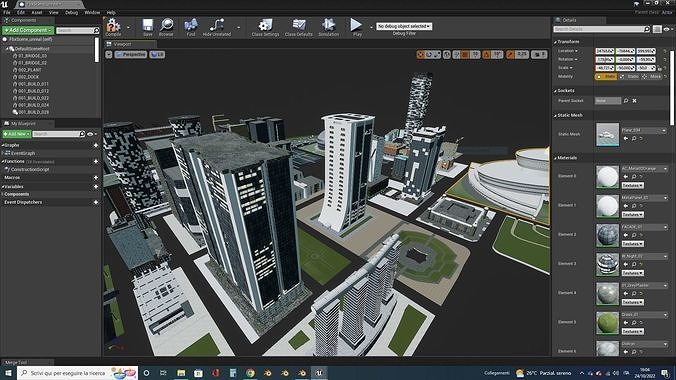Click search magnifier in Components panel
Viewport: 676px width, 380px height.
tap(96, 31)
